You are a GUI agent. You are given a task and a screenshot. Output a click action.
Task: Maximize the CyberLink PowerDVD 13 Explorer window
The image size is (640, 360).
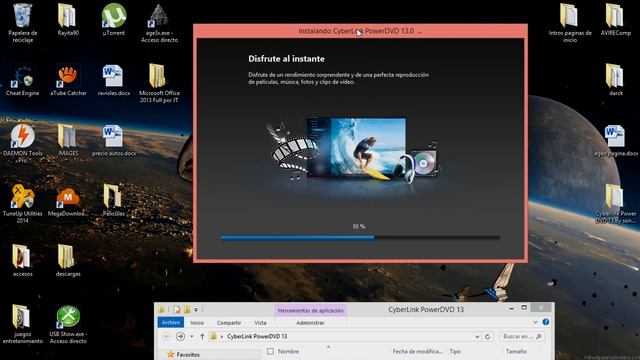524,308
